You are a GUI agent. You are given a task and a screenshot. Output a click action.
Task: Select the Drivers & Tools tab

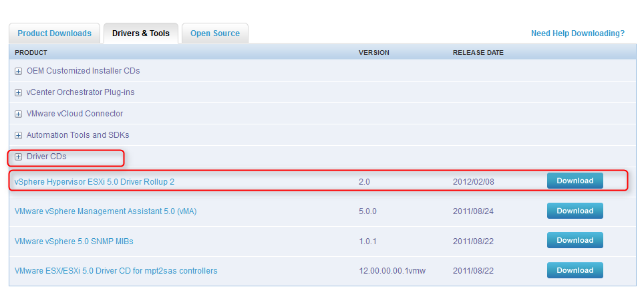(141, 33)
